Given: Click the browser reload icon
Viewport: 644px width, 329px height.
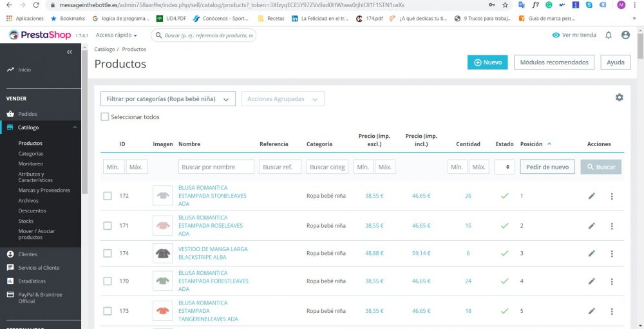Looking at the screenshot, I should [36, 5].
